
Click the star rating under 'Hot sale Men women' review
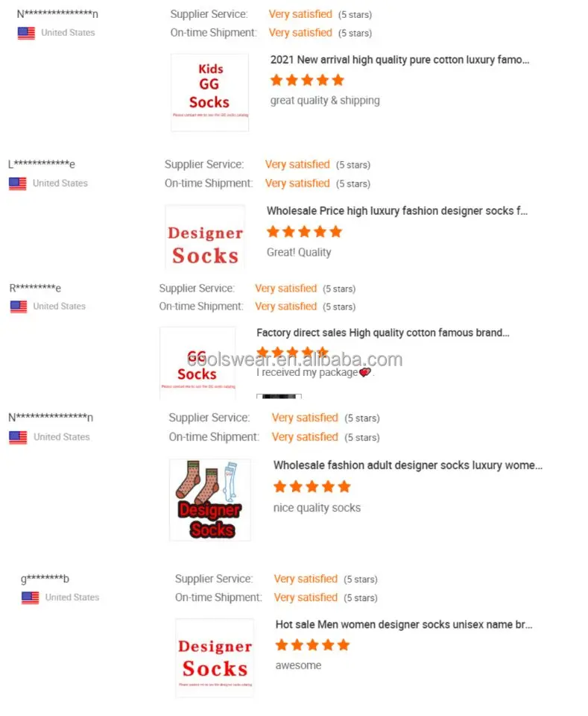pyautogui.click(x=312, y=644)
